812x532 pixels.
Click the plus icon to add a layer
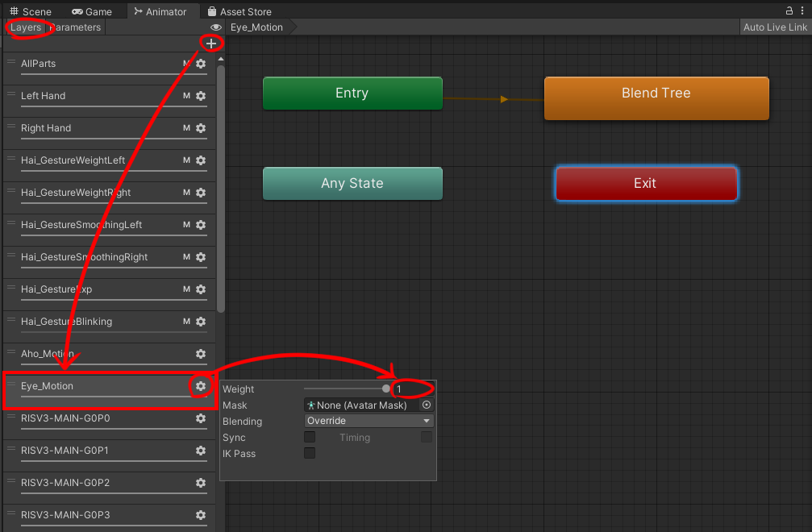point(211,44)
